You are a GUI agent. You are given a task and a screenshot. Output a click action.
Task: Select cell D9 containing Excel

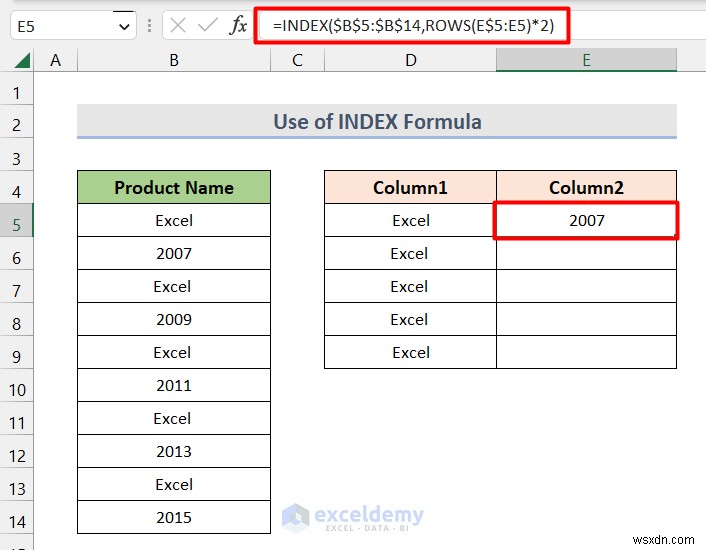tap(410, 352)
